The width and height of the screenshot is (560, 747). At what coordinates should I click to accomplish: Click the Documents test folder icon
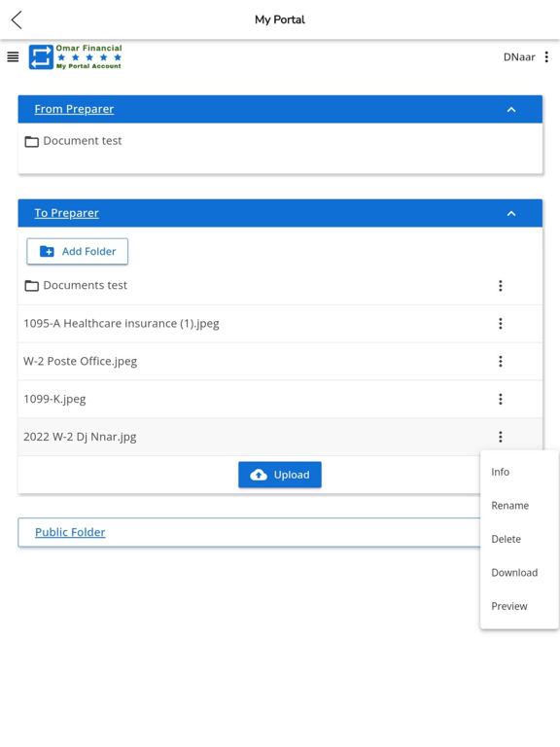pos(31,286)
